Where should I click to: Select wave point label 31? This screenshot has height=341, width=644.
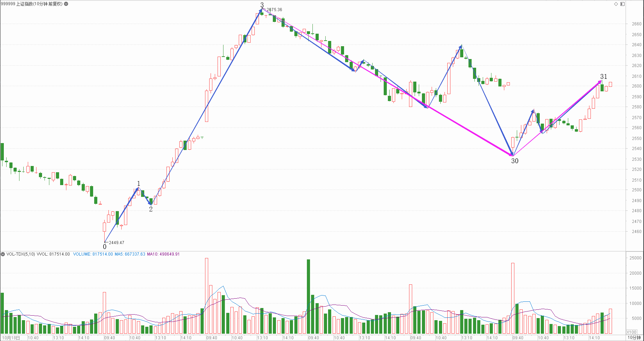click(604, 76)
